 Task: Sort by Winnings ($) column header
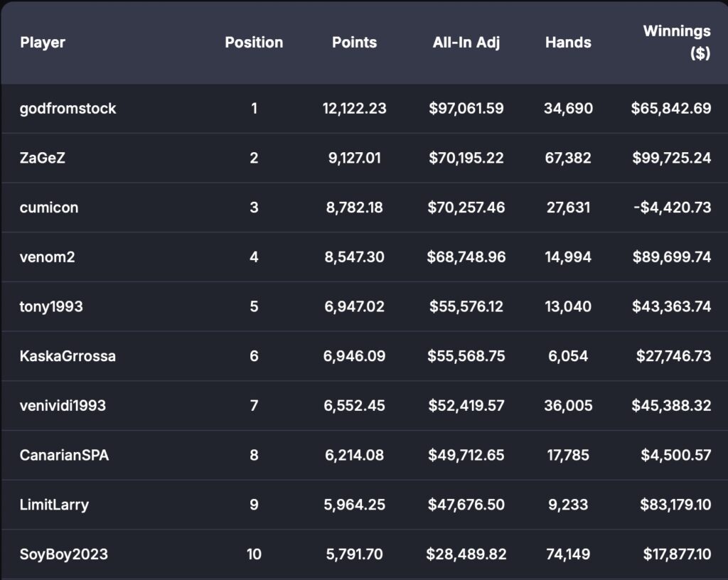tap(676, 43)
